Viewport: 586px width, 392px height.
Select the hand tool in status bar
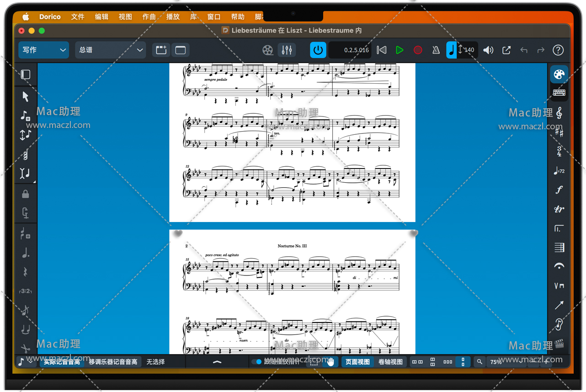point(330,362)
